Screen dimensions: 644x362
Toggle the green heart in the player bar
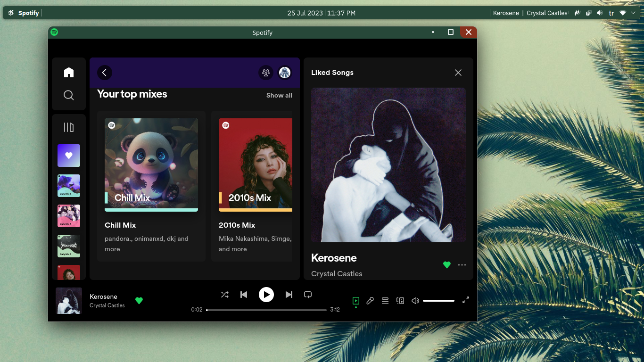139,301
